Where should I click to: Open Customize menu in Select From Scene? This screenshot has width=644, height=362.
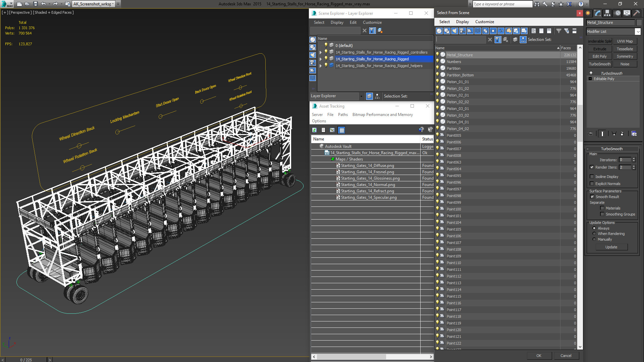click(484, 22)
